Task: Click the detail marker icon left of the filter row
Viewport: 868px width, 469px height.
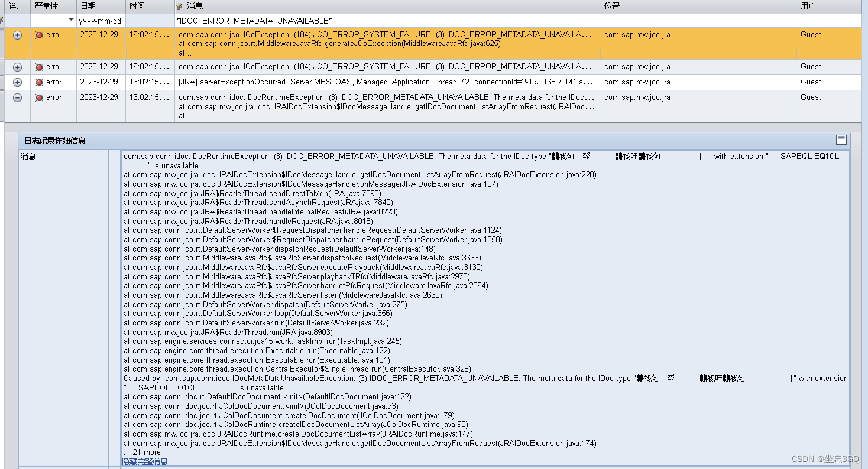Action: point(2,19)
